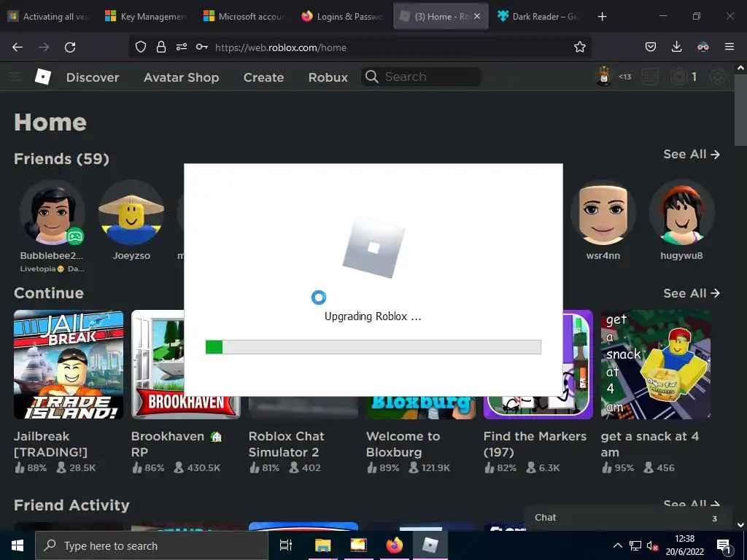This screenshot has height=560, width=747.
Task: Open the tracking protection shield icon
Action: [x=141, y=47]
